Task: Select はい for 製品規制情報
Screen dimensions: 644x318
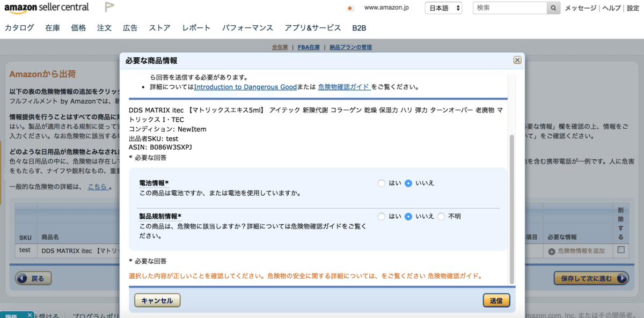Action: (x=382, y=217)
